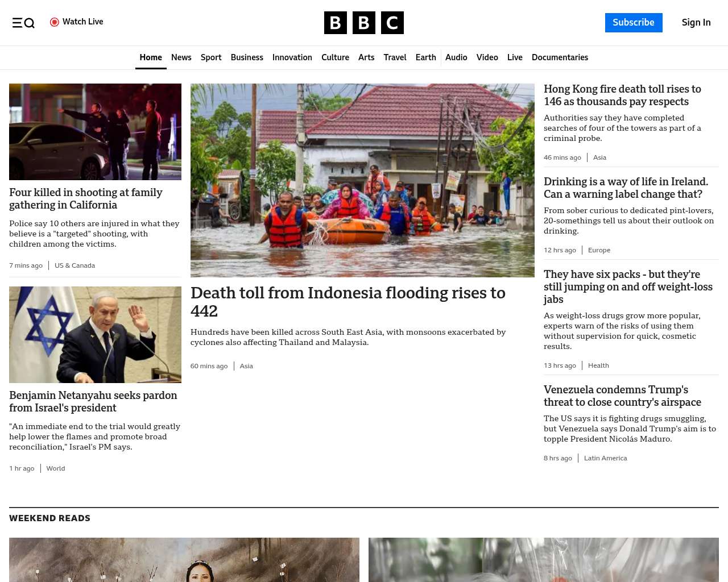Open the menu and search icon
The image size is (728, 582).
point(23,23)
